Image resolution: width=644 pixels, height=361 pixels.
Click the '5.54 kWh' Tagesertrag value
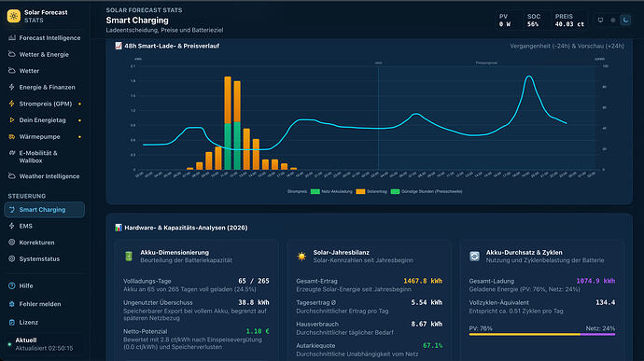[x=427, y=302]
